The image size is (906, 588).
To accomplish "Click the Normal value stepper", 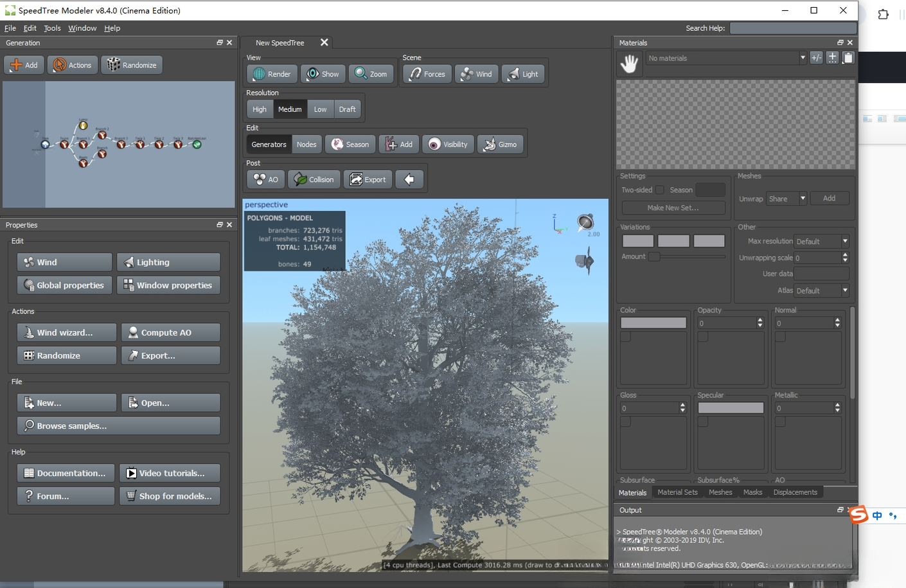I will pyautogui.click(x=837, y=323).
